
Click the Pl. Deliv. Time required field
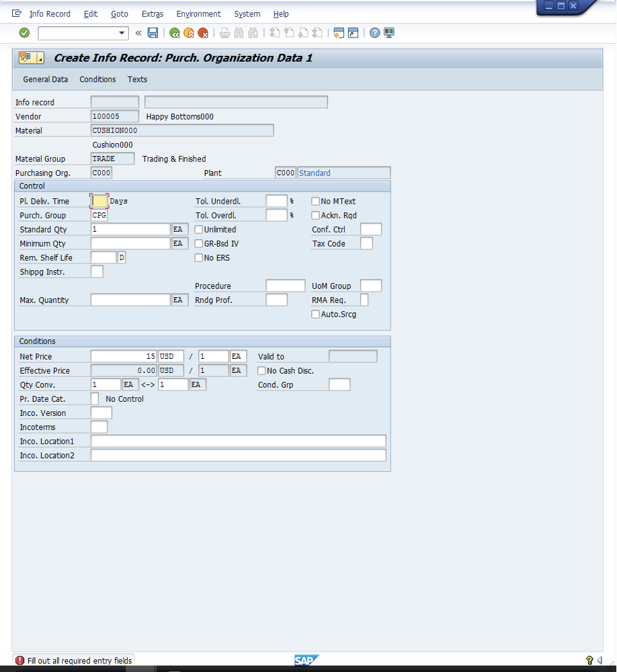99,201
